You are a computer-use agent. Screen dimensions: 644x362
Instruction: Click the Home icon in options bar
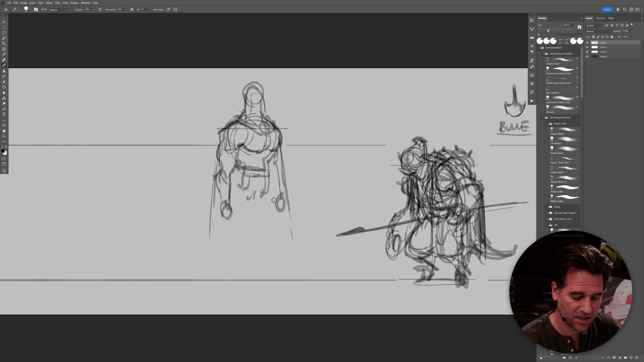pos(6,9)
